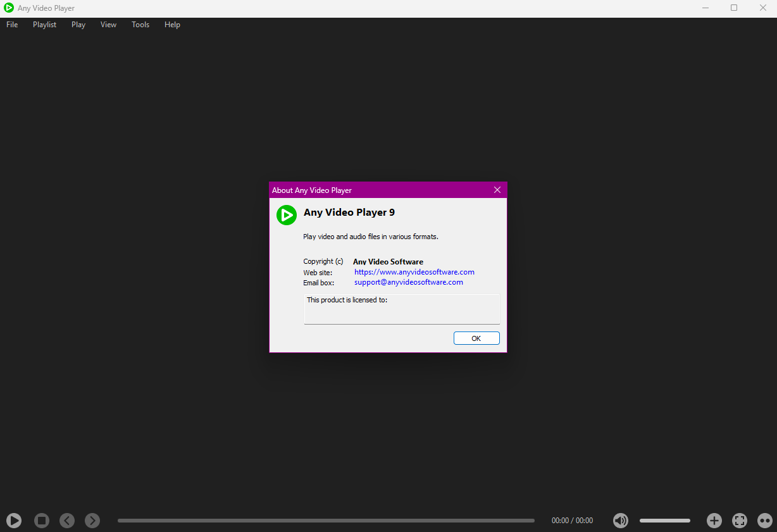
Task: Minimize the Any Video Player window
Action: pyautogui.click(x=706, y=8)
